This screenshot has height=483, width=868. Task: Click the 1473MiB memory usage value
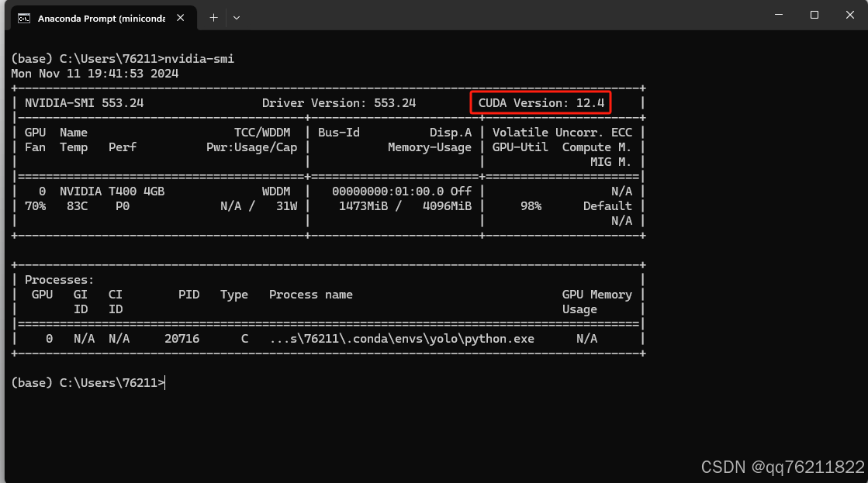[365, 205]
